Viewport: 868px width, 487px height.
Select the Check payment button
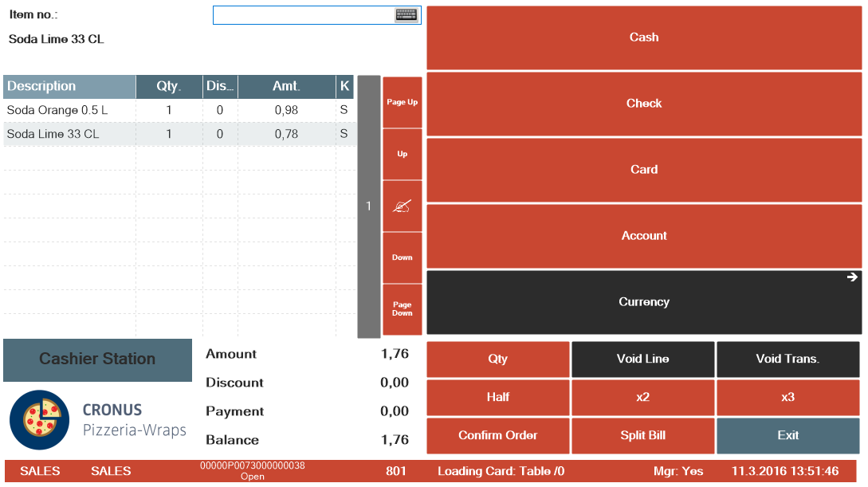pos(644,104)
